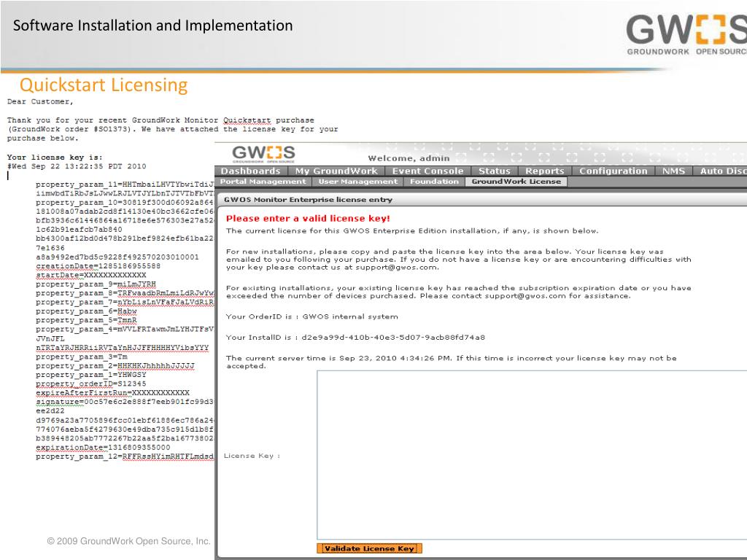The image size is (747, 560).
Task: Open the NMS tab
Action: tap(673, 171)
